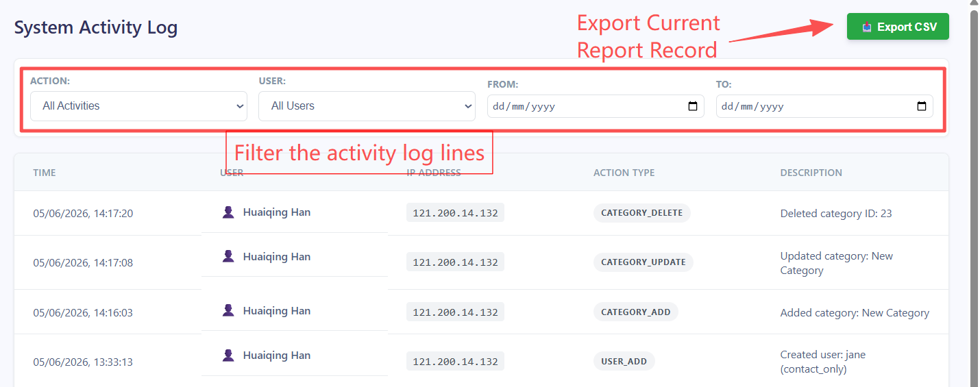Open the All Activities action dropdown
This screenshot has width=980, height=387.
tap(139, 106)
